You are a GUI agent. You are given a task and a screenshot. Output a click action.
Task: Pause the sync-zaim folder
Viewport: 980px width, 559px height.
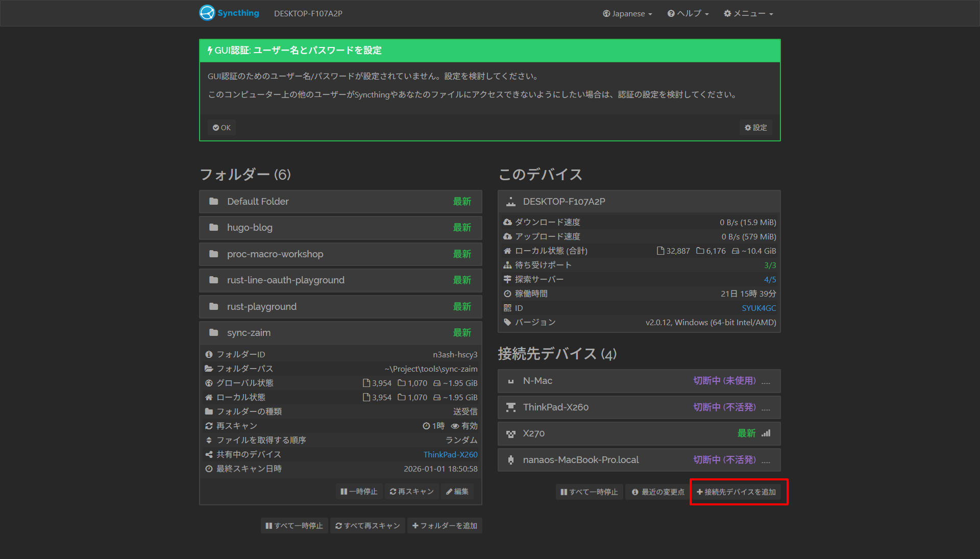coord(359,492)
